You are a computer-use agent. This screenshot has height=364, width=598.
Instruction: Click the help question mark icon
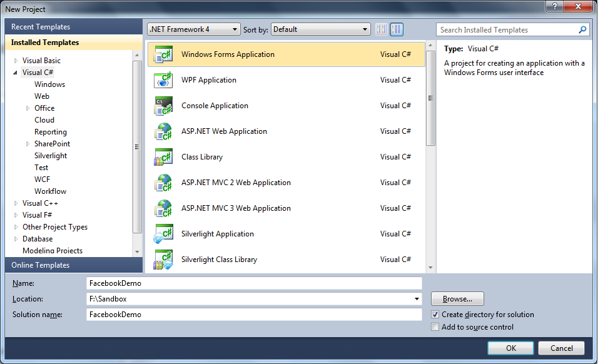pyautogui.click(x=554, y=8)
